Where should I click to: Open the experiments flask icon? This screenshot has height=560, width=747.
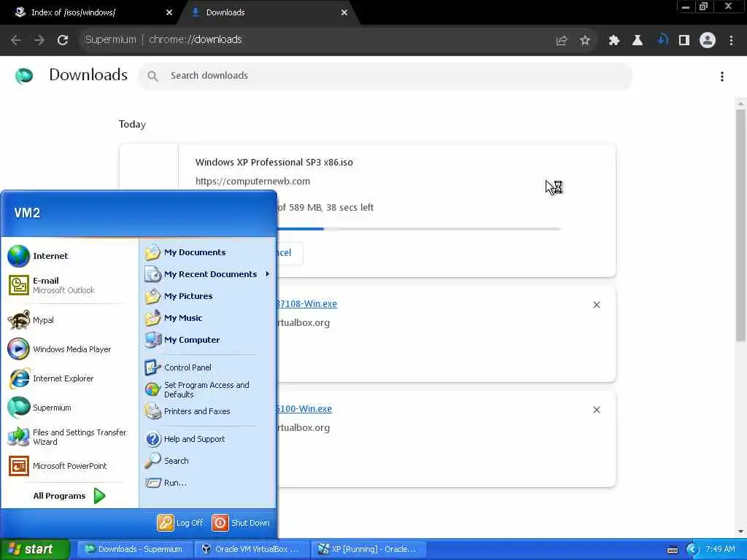(x=637, y=41)
